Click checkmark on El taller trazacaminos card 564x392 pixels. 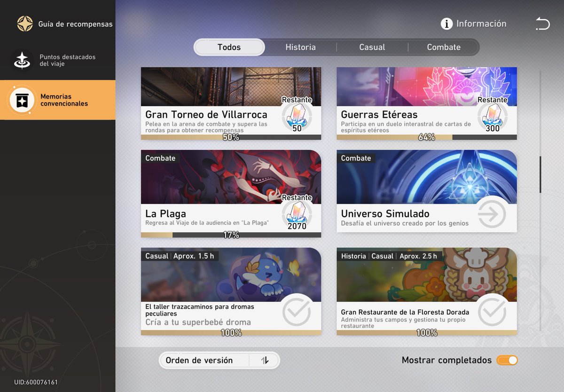point(296,312)
